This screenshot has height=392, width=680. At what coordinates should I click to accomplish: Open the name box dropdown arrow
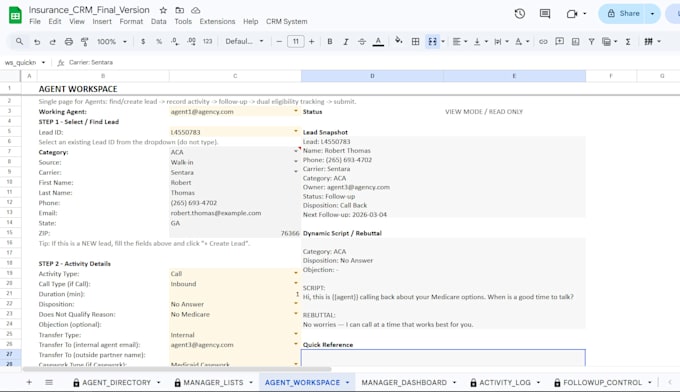click(43, 62)
